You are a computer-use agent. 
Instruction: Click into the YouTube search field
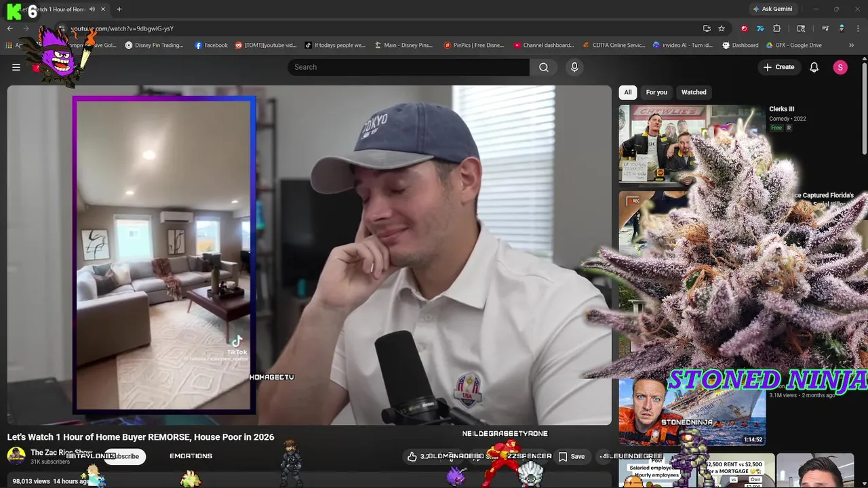(409, 67)
